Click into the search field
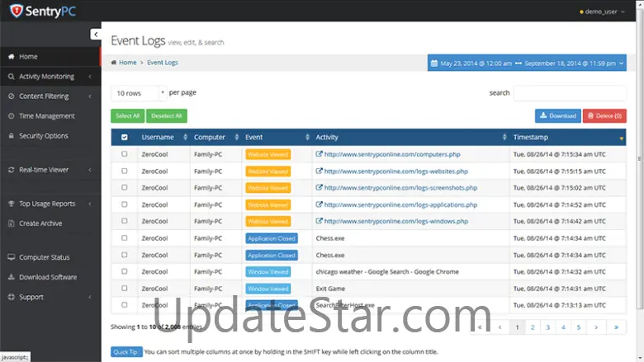Image resolution: width=644 pixels, height=362 pixels. tap(570, 93)
